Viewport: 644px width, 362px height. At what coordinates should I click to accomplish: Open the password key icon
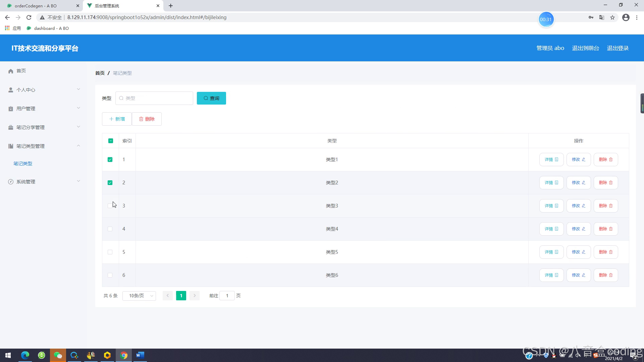point(591,17)
